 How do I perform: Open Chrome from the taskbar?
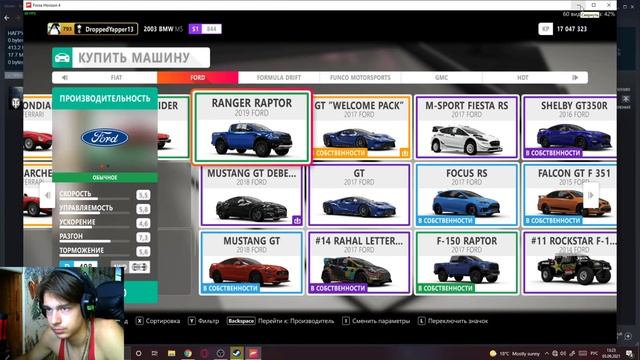click(188, 353)
